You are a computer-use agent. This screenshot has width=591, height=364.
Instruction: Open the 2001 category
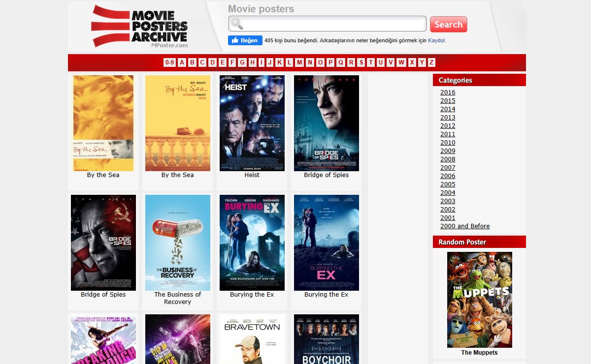click(448, 218)
